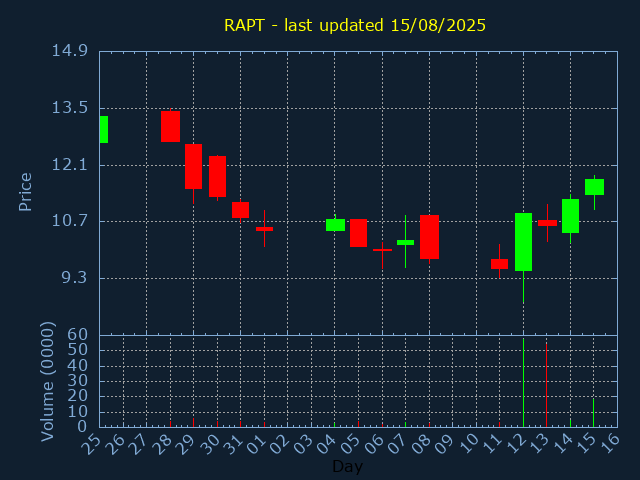Click the day label 15 on the x-axis
The image size is (640, 480).
tap(586, 443)
